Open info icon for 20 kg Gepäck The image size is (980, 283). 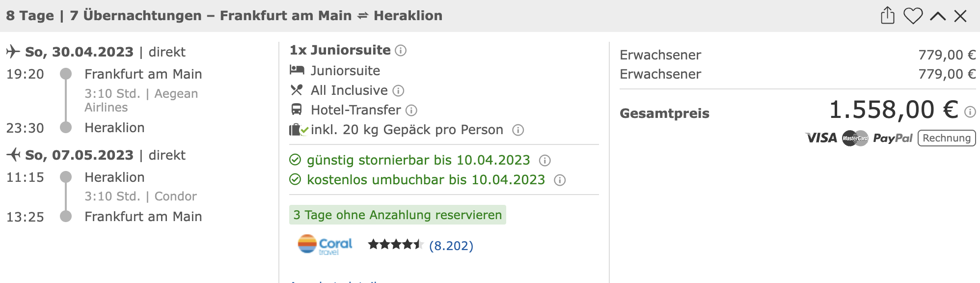pos(518,130)
